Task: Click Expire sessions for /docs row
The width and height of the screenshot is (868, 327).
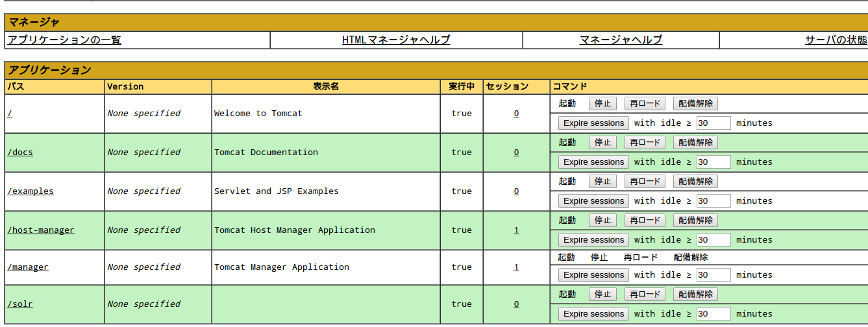Action: (x=593, y=162)
